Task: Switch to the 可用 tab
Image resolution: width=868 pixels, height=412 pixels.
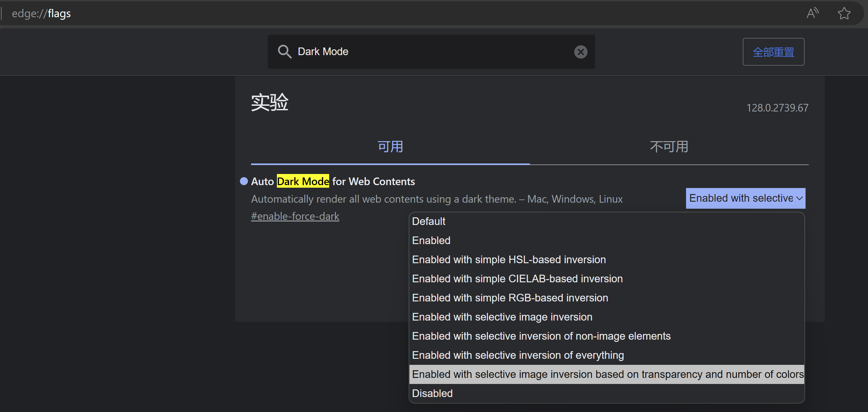Action: point(390,147)
